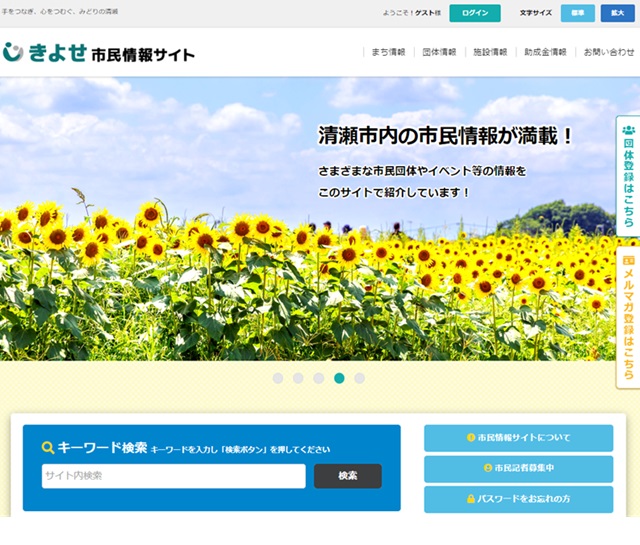Open the 施設情報 menu
The width and height of the screenshot is (640, 545).
[x=490, y=52]
